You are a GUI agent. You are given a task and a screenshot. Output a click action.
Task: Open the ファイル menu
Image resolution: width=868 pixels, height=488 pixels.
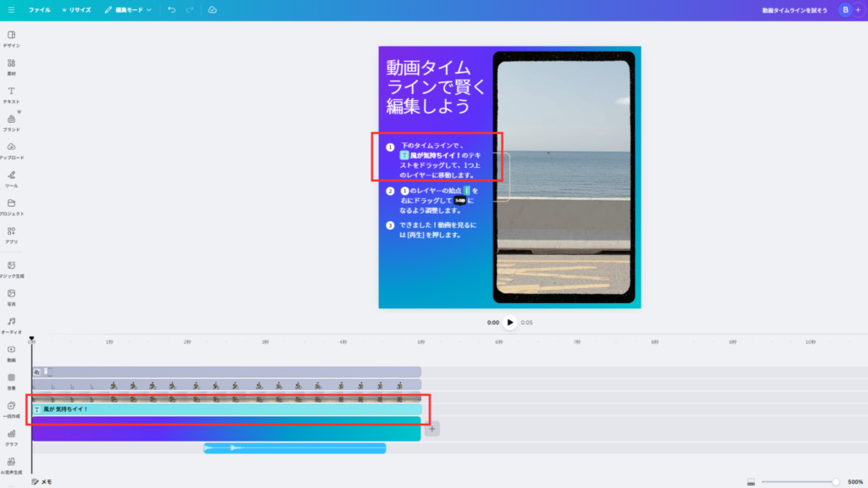[39, 9]
